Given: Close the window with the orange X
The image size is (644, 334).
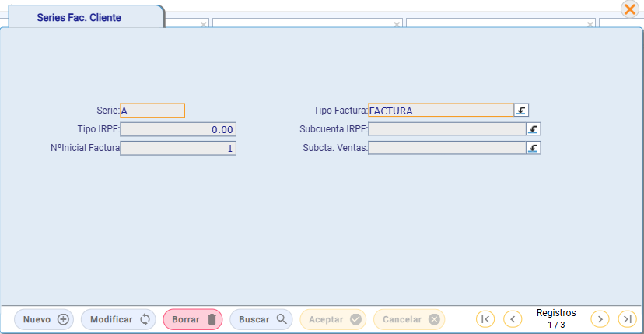Looking at the screenshot, I should [630, 9].
